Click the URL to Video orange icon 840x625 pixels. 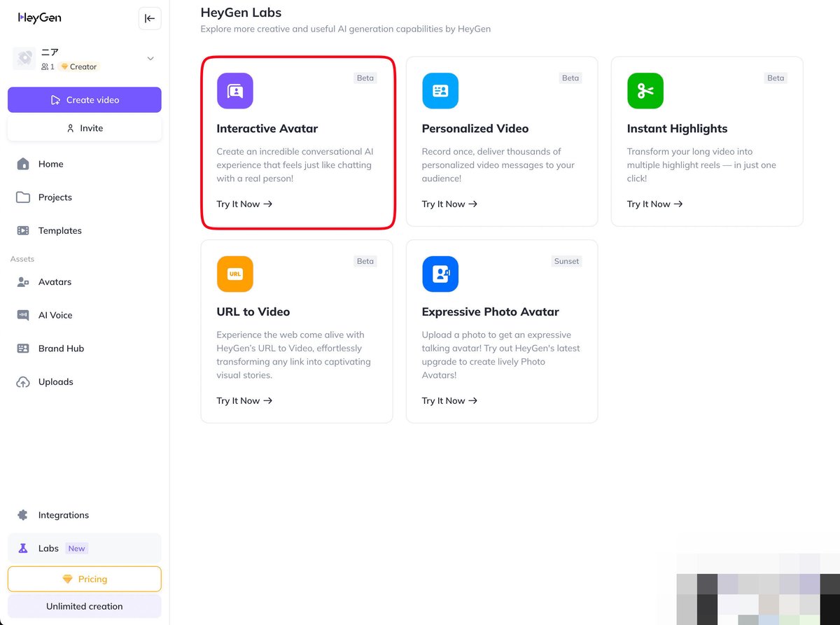[x=234, y=274]
